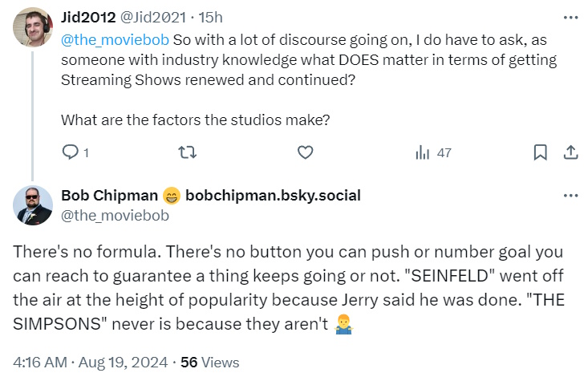Image resolution: width=588 pixels, height=385 pixels.
Task: Click the share icon on Jid2012's tweet
Action: pos(570,152)
